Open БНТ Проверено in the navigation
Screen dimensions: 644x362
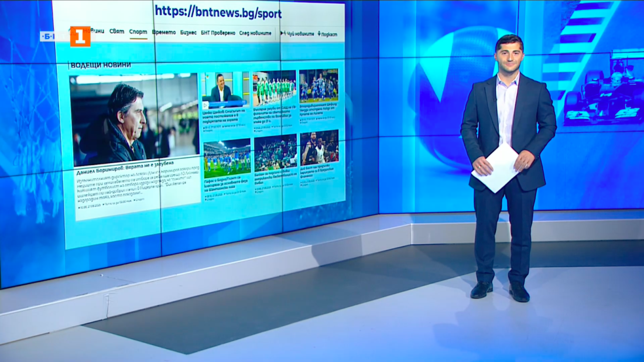tap(218, 33)
